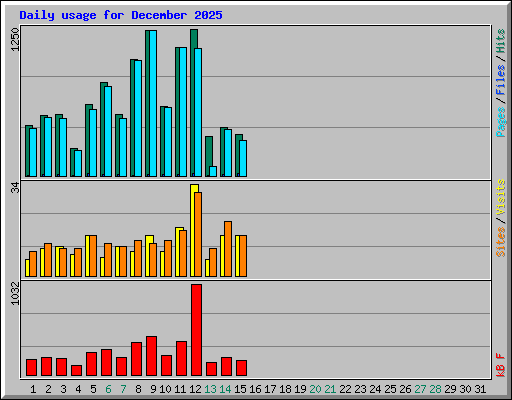The image size is (512, 400).
Task: Click day 1 on the x-axis
Action: pyautogui.click(x=33, y=389)
